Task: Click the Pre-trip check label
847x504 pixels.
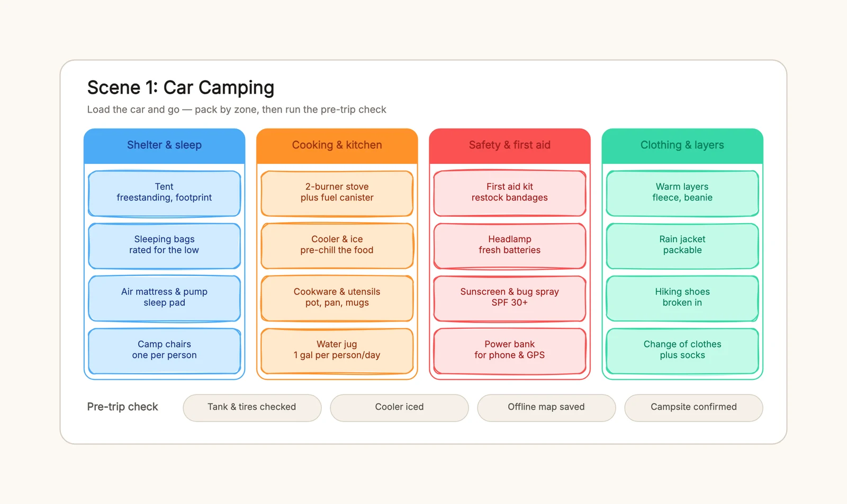Action: pos(122,407)
